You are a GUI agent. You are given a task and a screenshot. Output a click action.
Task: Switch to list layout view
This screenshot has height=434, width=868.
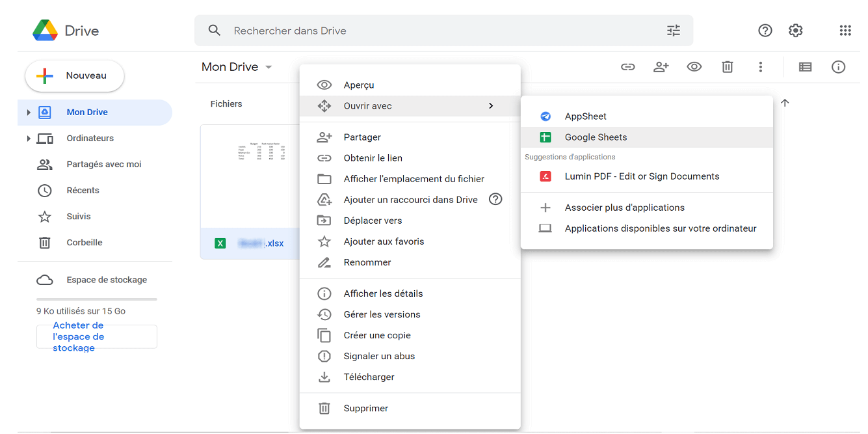(805, 67)
